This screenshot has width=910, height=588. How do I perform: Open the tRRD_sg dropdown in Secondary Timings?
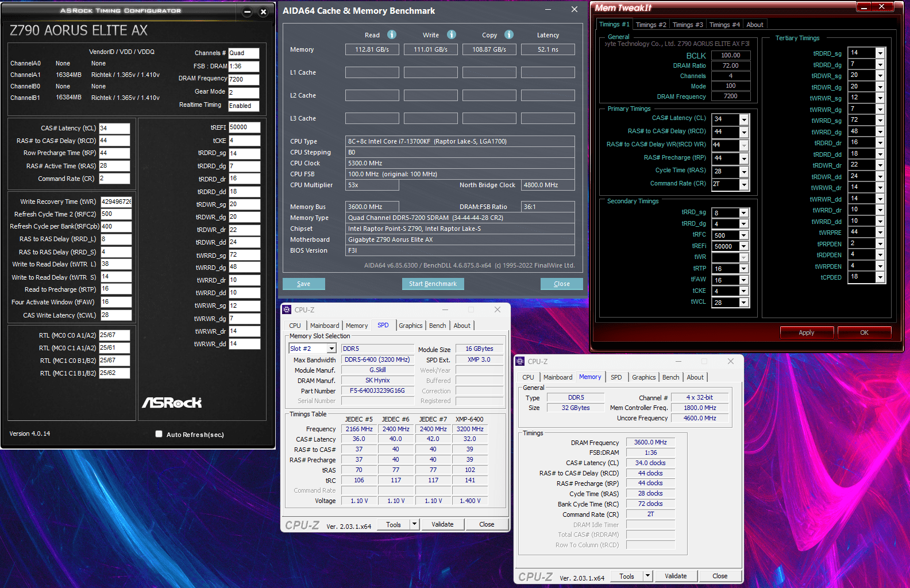pyautogui.click(x=743, y=213)
